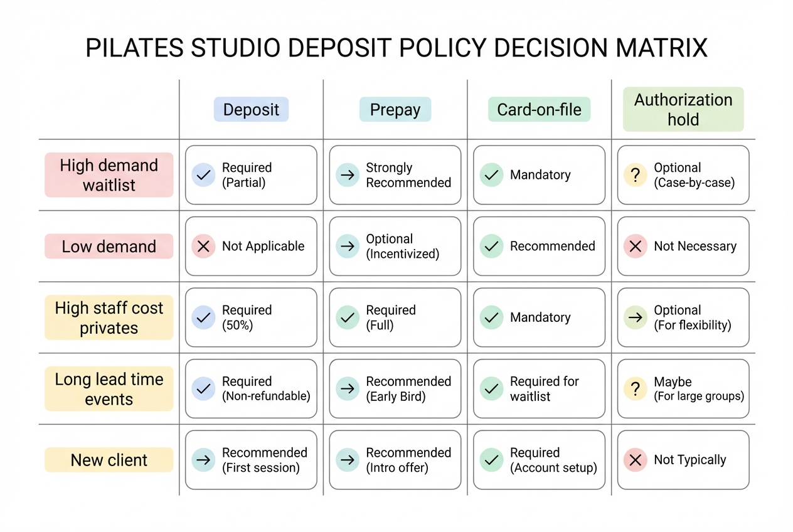This screenshot has width=793, height=532.
Task: Click the arrow icon for Recommended (Early Bird)
Action: click(x=348, y=389)
